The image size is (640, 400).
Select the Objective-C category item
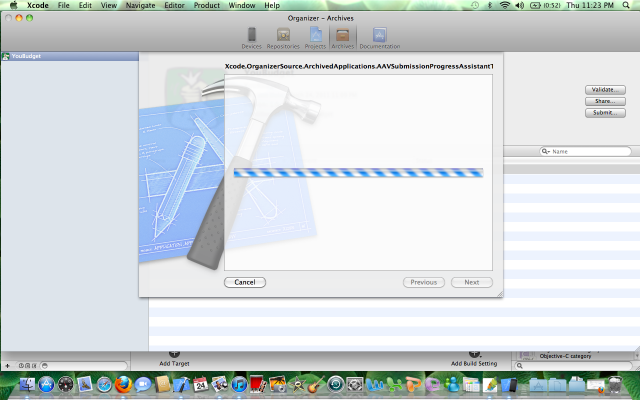pyautogui.click(x=565, y=356)
